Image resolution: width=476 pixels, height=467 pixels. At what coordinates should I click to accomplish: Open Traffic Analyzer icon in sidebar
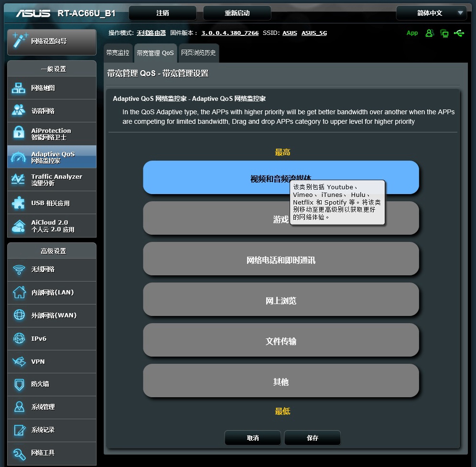[19, 179]
